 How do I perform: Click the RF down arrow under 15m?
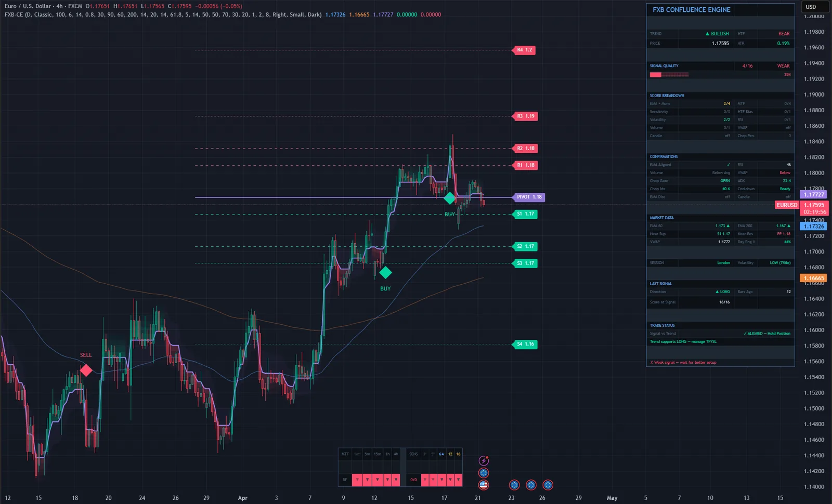tap(378, 480)
